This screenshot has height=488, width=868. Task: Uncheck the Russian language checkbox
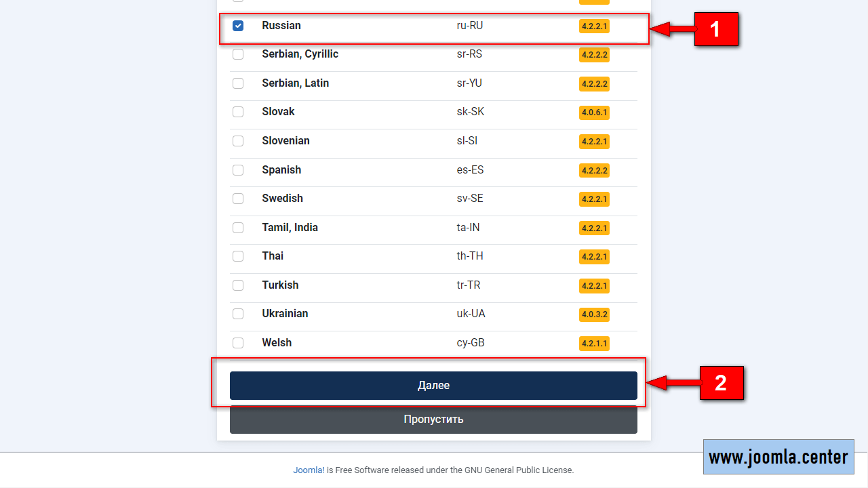point(238,26)
